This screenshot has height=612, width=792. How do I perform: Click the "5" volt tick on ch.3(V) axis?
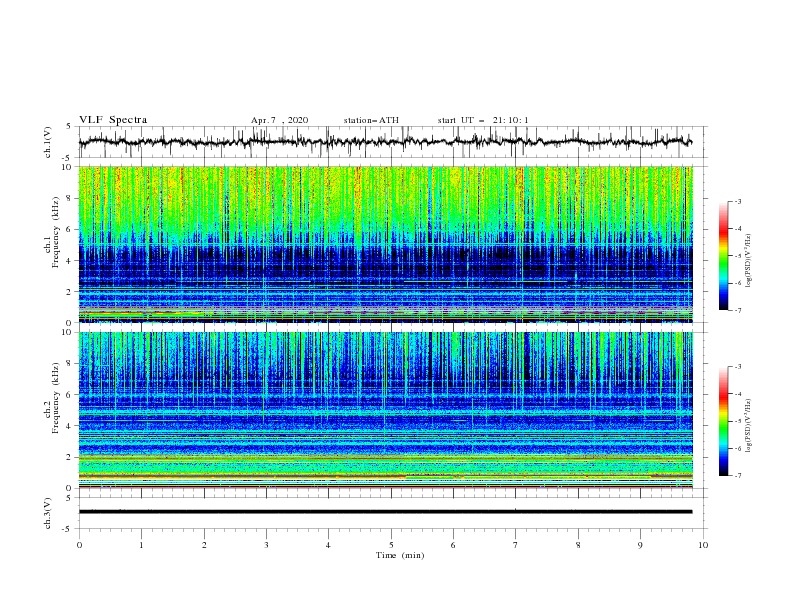click(x=69, y=497)
